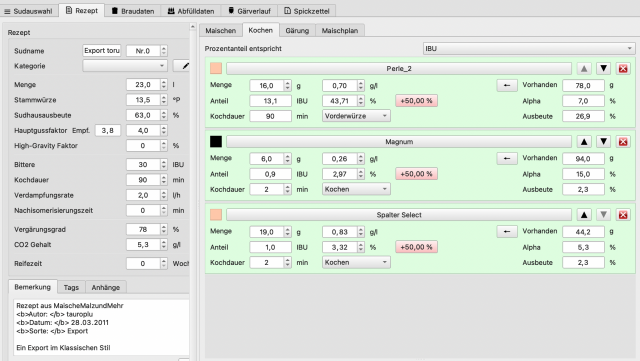
Task: Adjust the Sudhausausbeute stepper
Action: coord(164,115)
